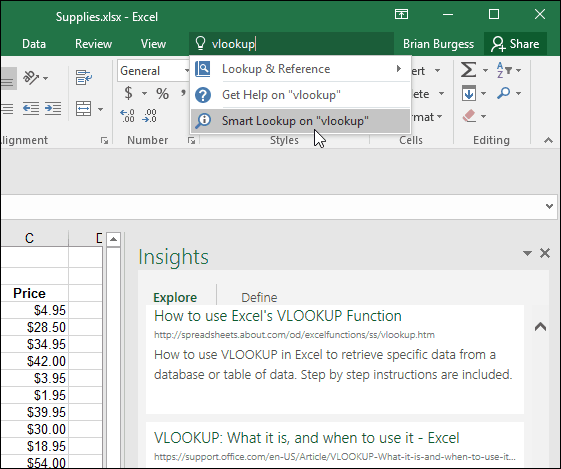561x469 pixels.
Task: Open the Alignment dialog launcher
Action: [104, 141]
